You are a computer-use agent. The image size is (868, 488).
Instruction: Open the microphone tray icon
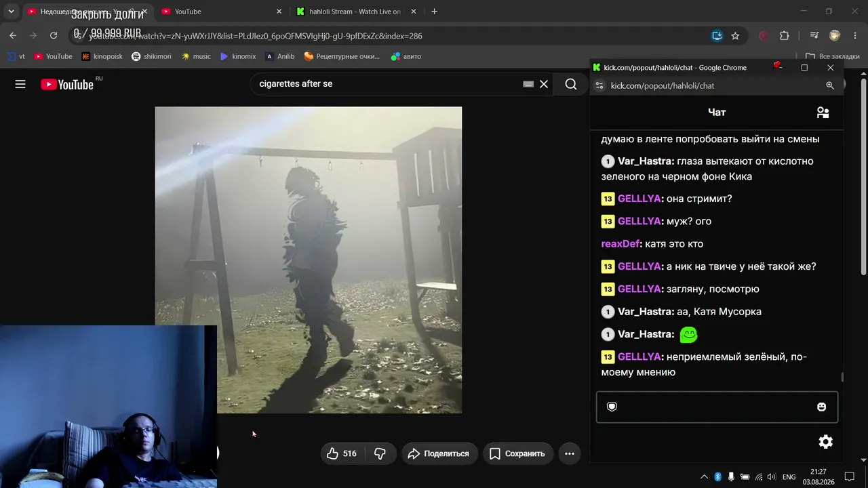pos(731,476)
